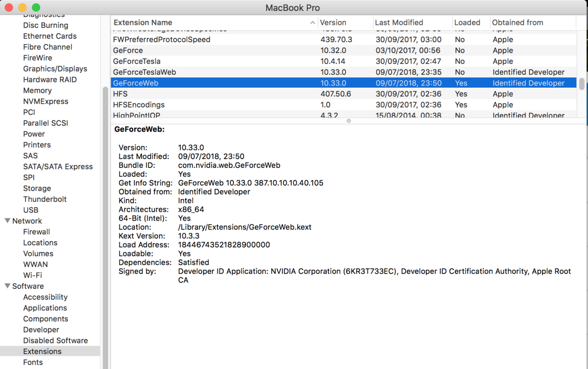This screenshot has height=369, width=588.
Task: Click the Bundle ID value com.nvidia.web.GeForceWeb
Action: pyautogui.click(x=229, y=165)
